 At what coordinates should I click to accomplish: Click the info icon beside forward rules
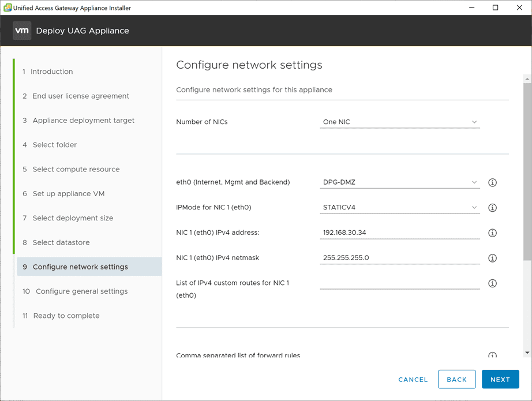[492, 355]
